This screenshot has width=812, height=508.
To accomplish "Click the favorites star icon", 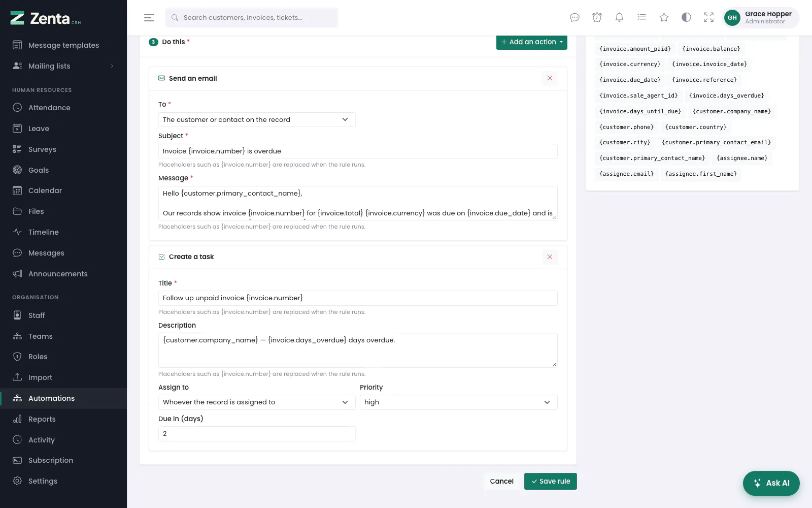I will (664, 18).
